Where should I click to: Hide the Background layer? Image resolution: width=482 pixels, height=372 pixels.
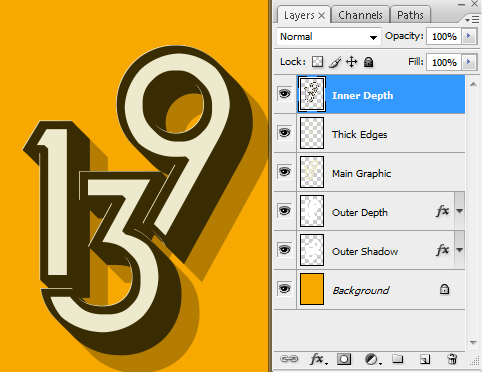point(284,289)
